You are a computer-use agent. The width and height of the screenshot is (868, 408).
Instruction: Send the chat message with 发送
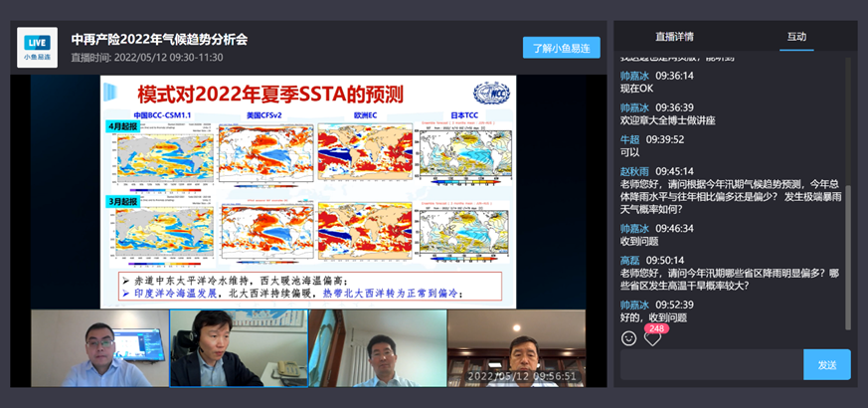click(827, 365)
